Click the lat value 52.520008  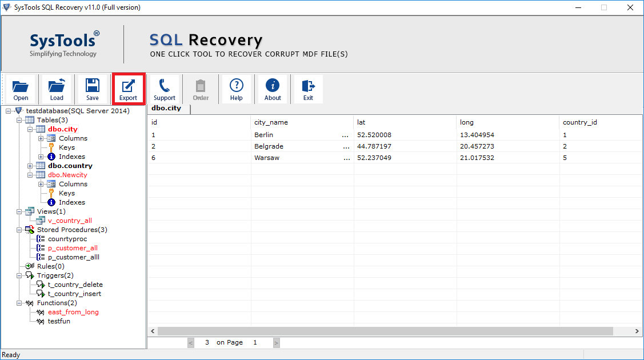pos(374,135)
